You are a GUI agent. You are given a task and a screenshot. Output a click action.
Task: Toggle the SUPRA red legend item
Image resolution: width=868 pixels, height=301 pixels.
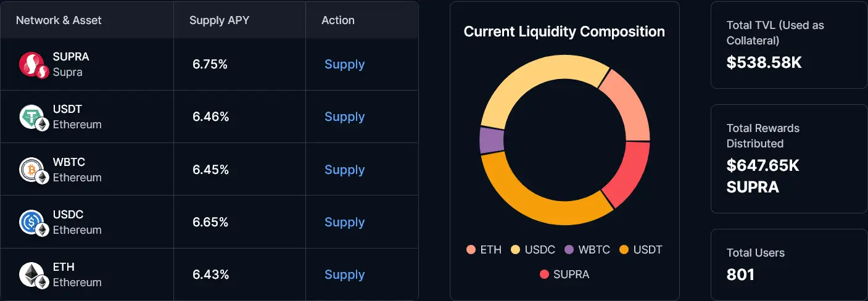[x=564, y=274]
